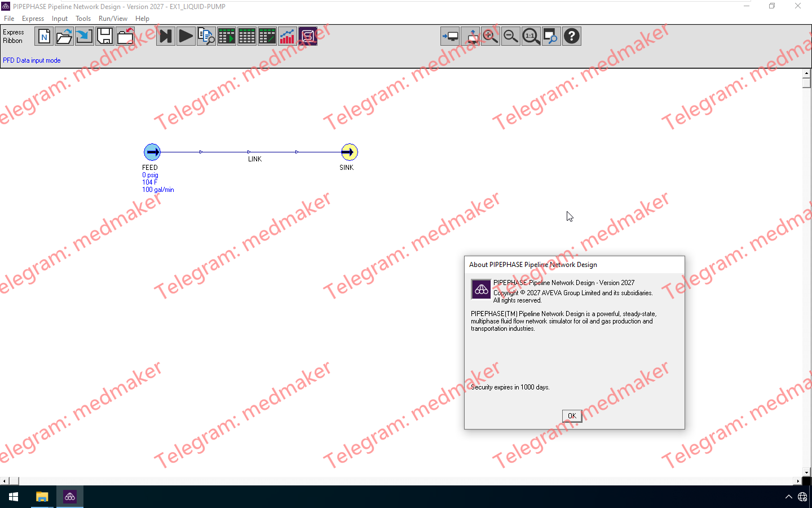Open the Run/View menu
Viewport: 812px width, 508px height.
pyautogui.click(x=113, y=19)
